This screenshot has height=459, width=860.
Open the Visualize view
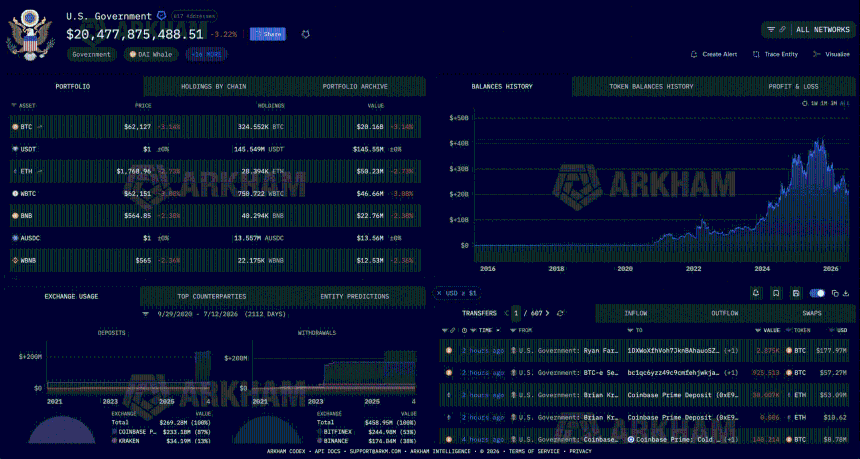click(x=831, y=54)
